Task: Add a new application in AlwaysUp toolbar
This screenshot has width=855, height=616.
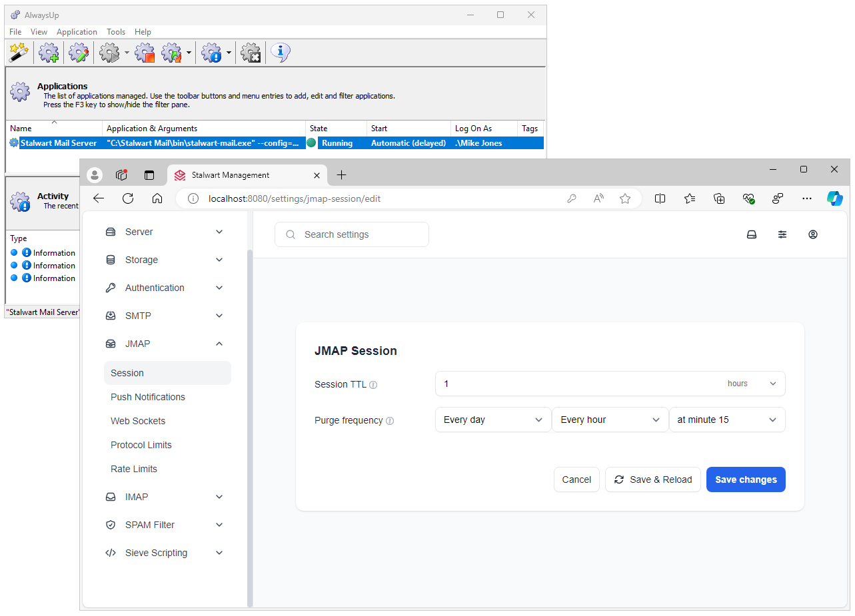Action: 49,52
